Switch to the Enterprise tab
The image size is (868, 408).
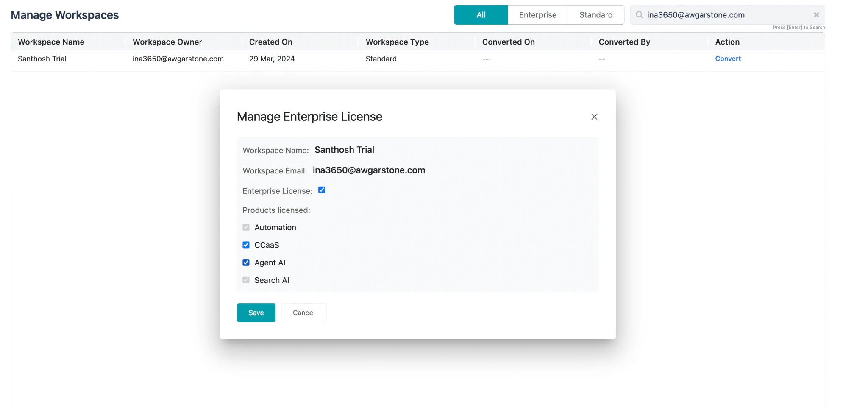coord(537,14)
